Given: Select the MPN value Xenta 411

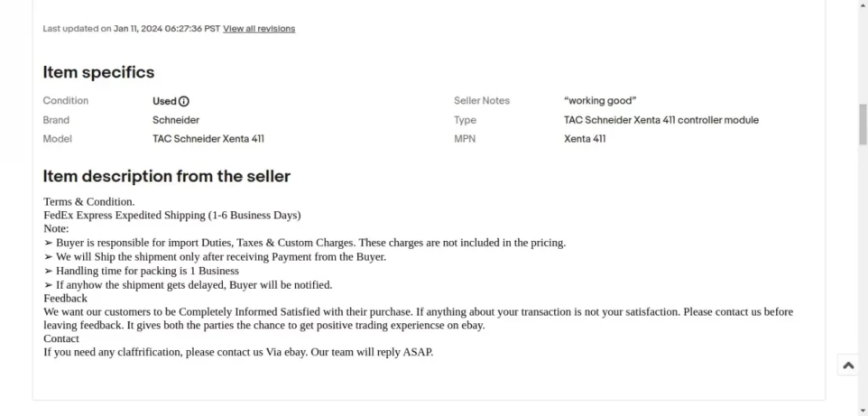Looking at the screenshot, I should (x=585, y=139).
